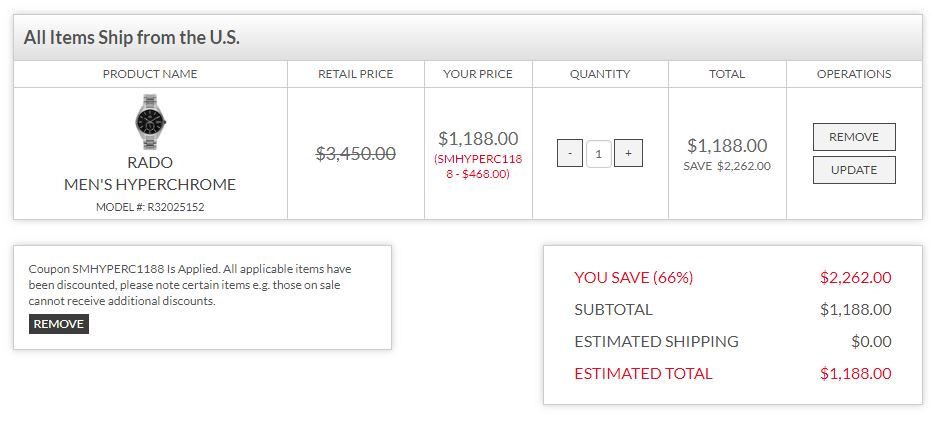Click the SAVE $2,262.00 text in Total column
Viewport: 931px width, 427px height.
coord(727,166)
